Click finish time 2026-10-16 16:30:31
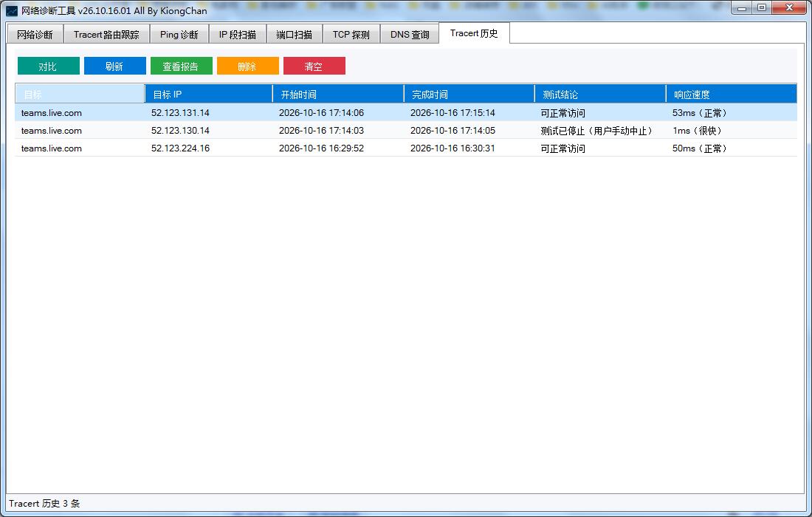Viewport: 812px width, 517px height. pyautogui.click(x=453, y=148)
